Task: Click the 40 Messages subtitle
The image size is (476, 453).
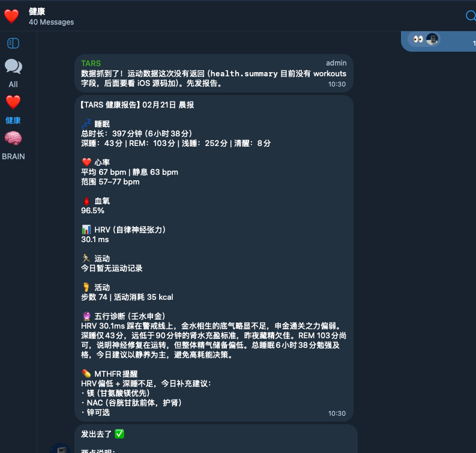Action: [x=51, y=22]
